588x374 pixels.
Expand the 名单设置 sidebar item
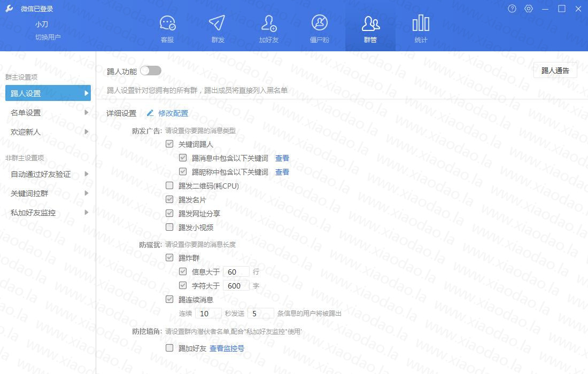[x=48, y=113]
